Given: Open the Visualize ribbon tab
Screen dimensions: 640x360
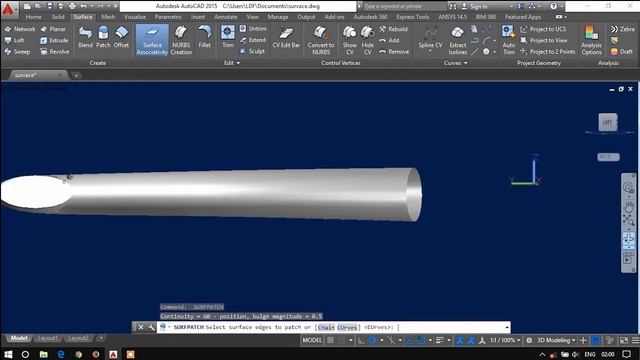Looking at the screenshot, I should 135,17.
